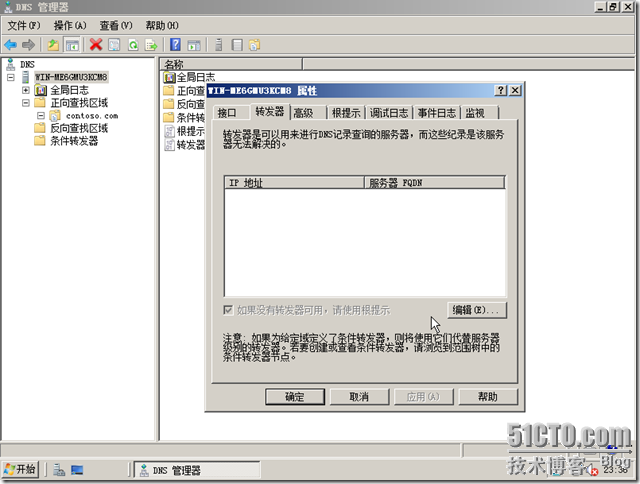Screen dimensions: 640x484
Task: Switch to the 高级 tab
Action: tap(308, 113)
